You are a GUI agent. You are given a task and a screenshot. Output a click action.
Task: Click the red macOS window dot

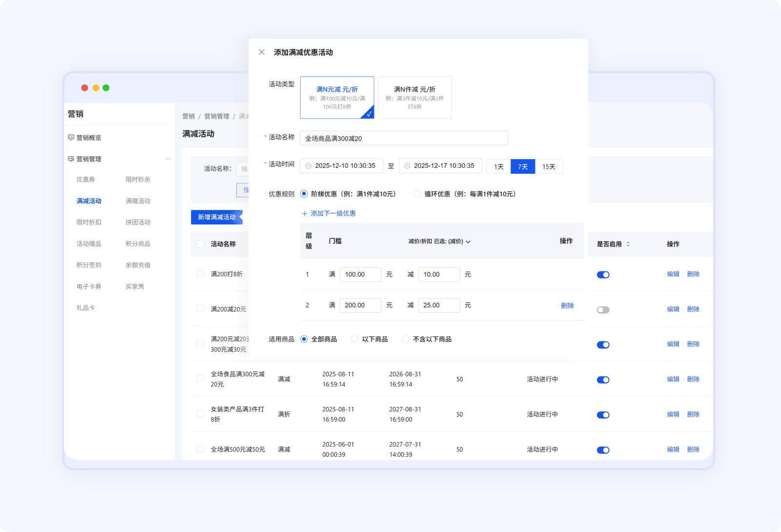click(84, 88)
